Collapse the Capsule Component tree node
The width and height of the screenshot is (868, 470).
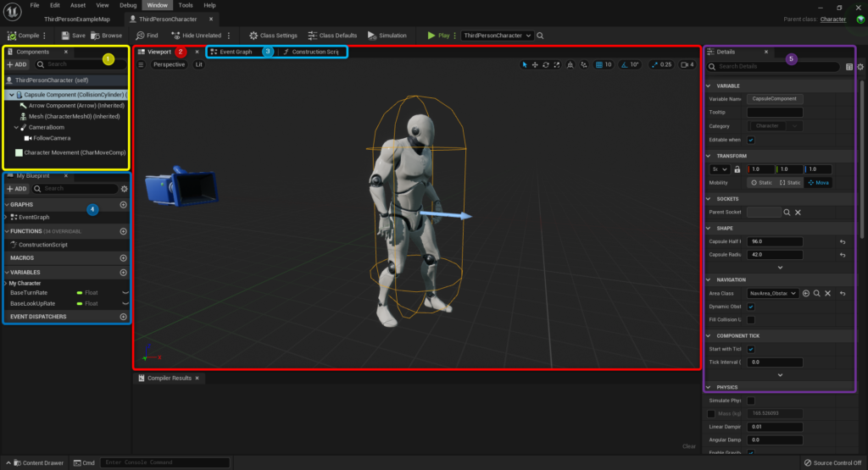pos(12,95)
